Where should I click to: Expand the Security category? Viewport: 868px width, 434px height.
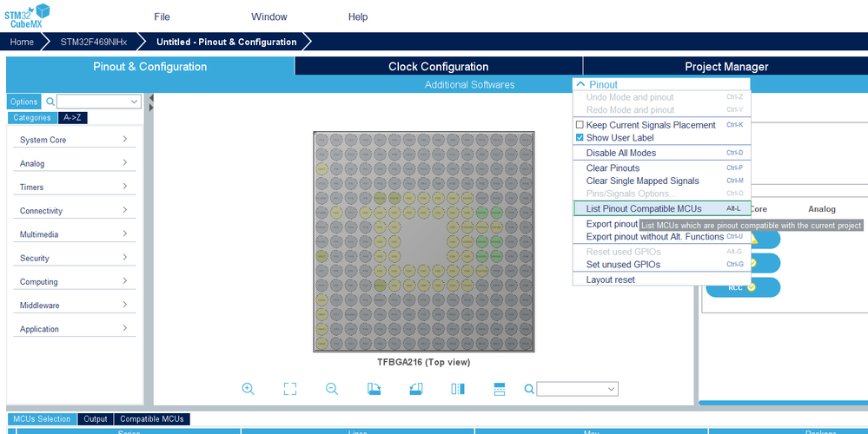tap(74, 258)
